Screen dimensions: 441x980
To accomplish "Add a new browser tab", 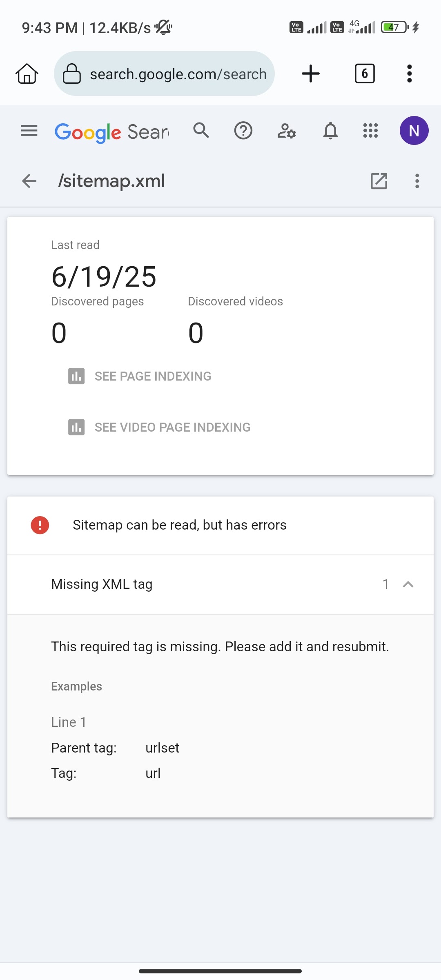I will click(x=311, y=74).
